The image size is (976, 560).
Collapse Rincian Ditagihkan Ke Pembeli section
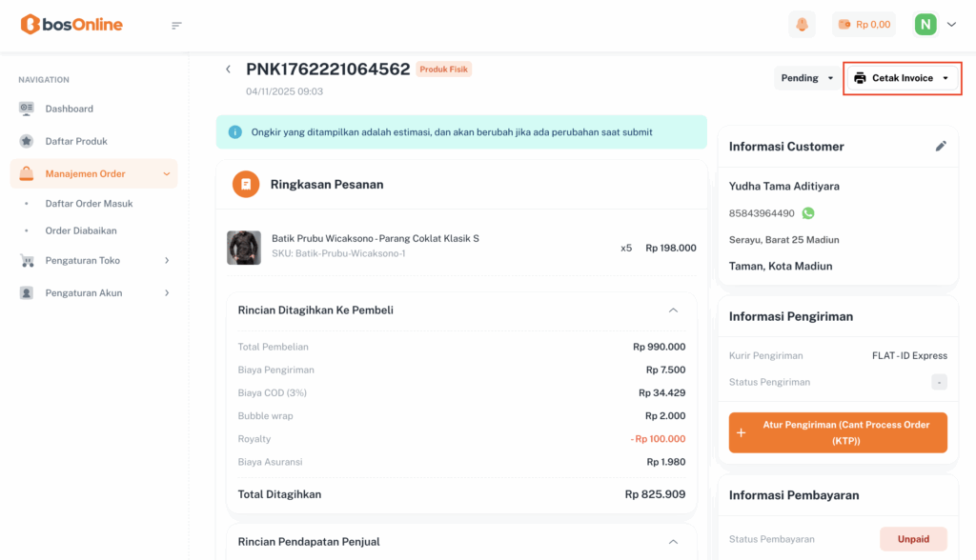pyautogui.click(x=673, y=310)
